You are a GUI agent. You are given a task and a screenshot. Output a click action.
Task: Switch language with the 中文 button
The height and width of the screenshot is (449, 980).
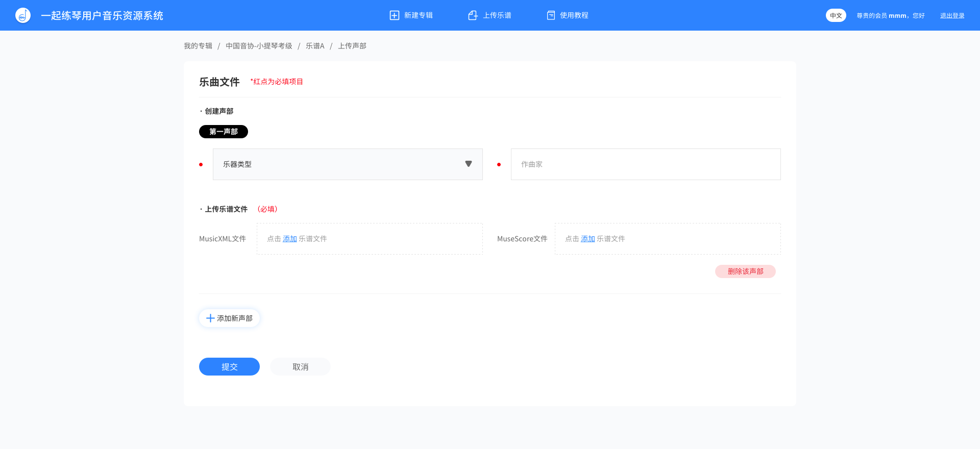[836, 15]
